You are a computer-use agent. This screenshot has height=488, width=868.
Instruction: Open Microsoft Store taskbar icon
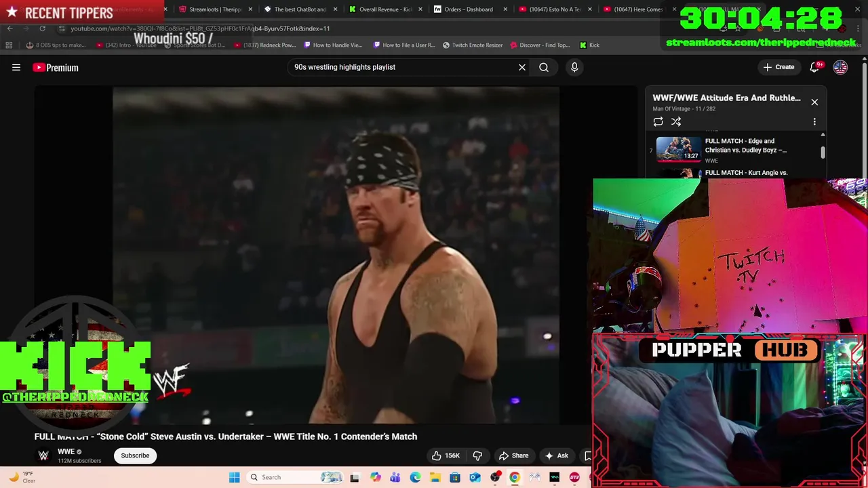point(455,478)
